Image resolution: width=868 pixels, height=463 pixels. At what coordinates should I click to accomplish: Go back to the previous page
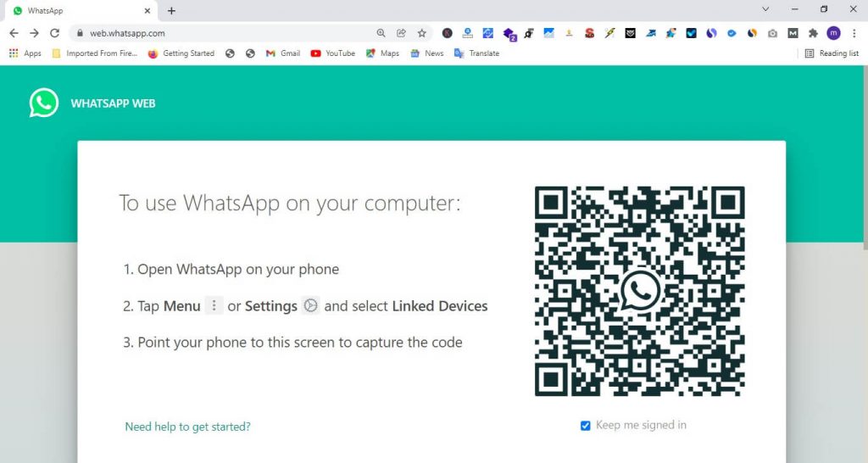click(14, 33)
